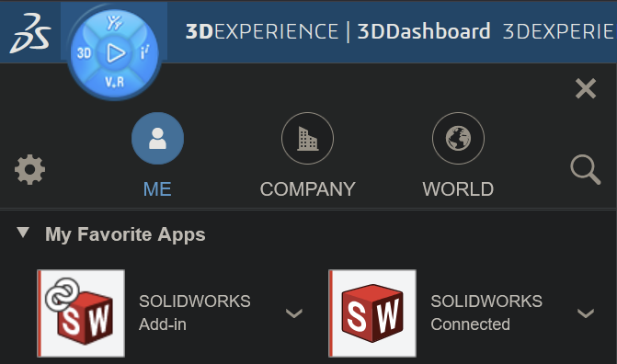Click the search magnifier icon
617x364 pixels.
pyautogui.click(x=586, y=170)
